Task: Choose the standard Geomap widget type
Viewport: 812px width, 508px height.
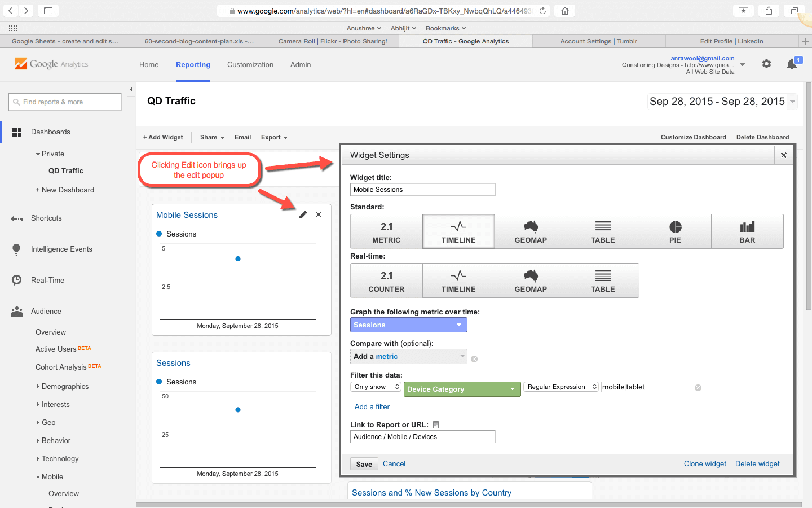Action: (531, 231)
